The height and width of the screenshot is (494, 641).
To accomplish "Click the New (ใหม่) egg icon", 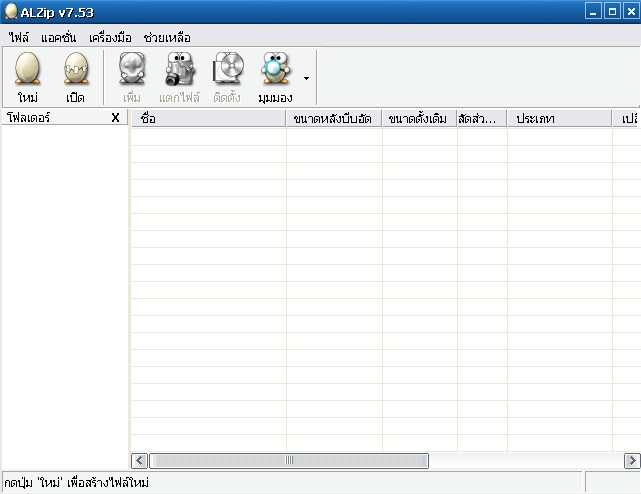I will pos(27,68).
